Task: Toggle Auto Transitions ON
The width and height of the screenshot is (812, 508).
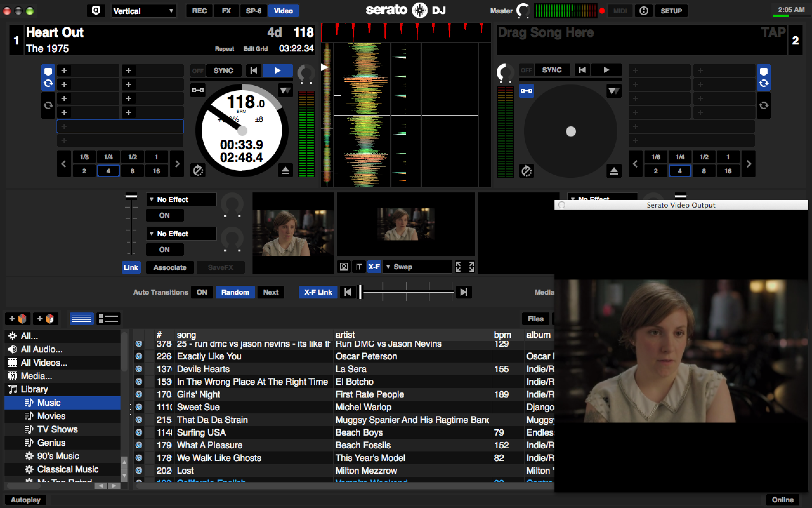Action: point(202,292)
